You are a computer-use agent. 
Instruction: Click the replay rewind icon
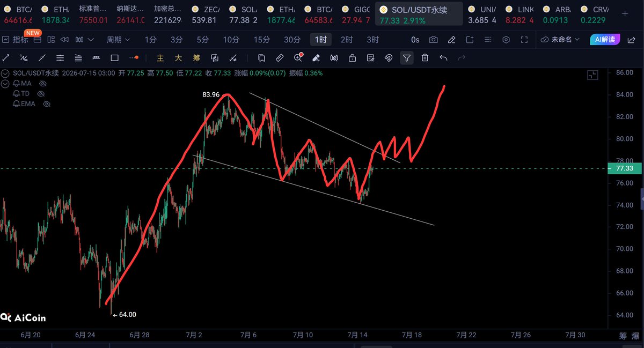64,40
